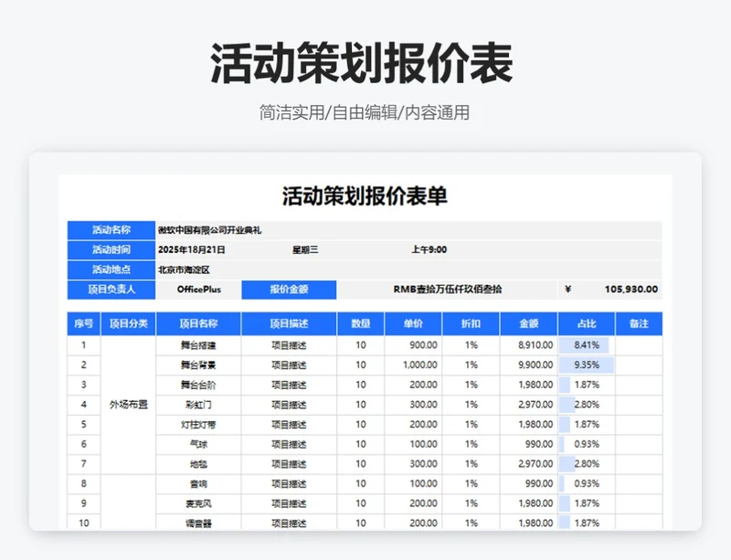731x560 pixels.
Task: Click the 折扣 column header
Action: [x=471, y=323]
